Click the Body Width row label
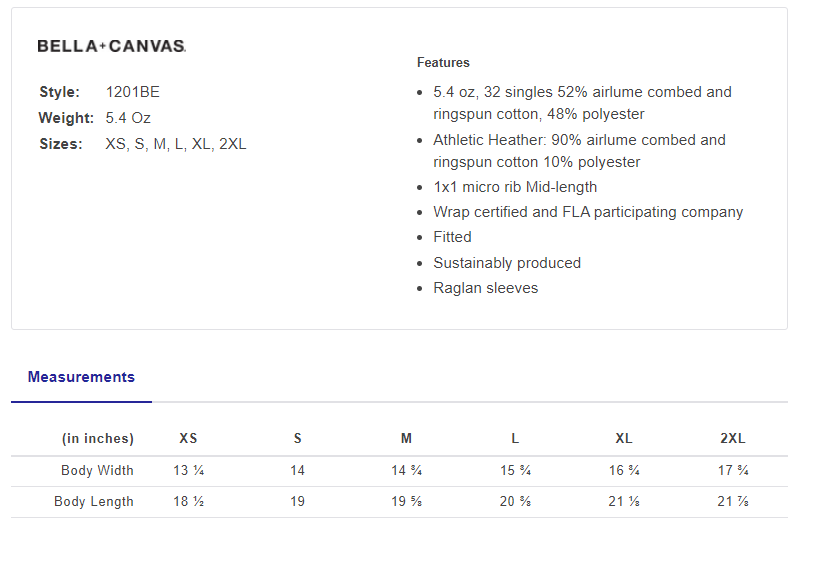The height and width of the screenshot is (561, 840). [97, 470]
